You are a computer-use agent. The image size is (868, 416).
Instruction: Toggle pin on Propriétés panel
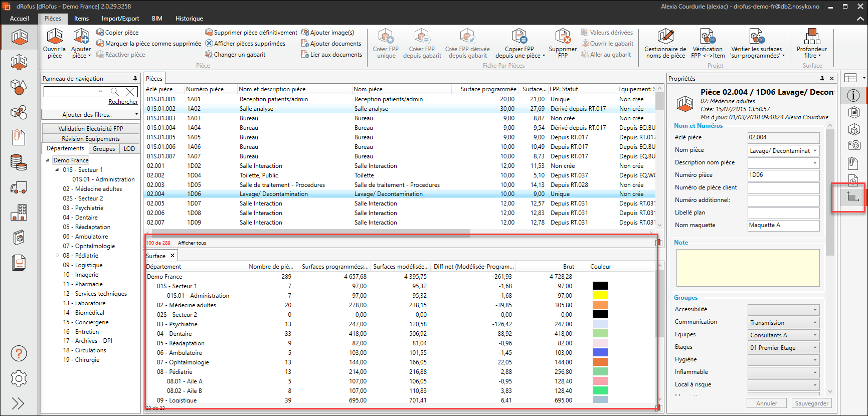[822, 79]
